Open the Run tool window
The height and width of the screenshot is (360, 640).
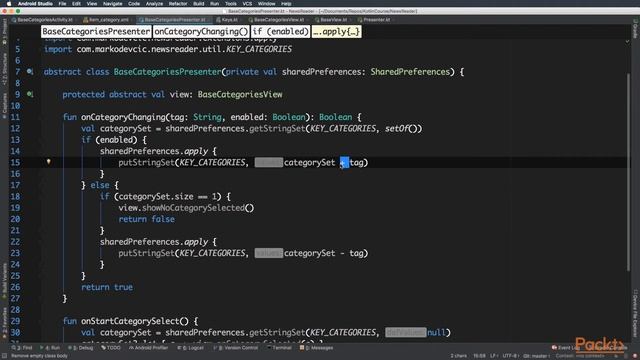tap(50, 348)
